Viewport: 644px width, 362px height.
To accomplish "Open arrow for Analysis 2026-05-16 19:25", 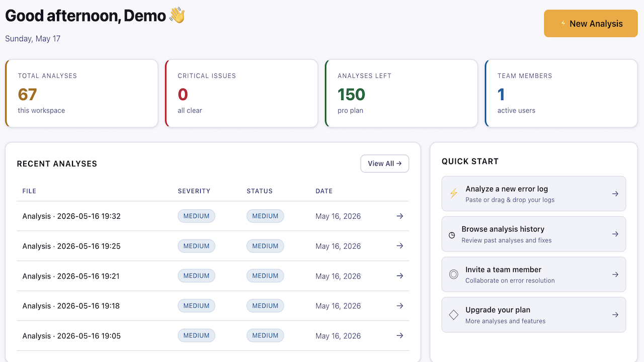I will pyautogui.click(x=400, y=246).
